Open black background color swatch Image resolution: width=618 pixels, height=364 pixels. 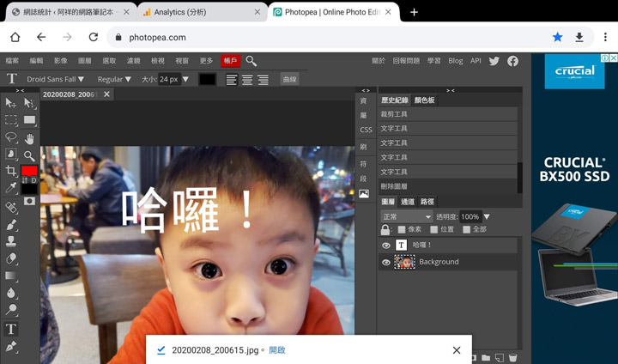click(29, 189)
